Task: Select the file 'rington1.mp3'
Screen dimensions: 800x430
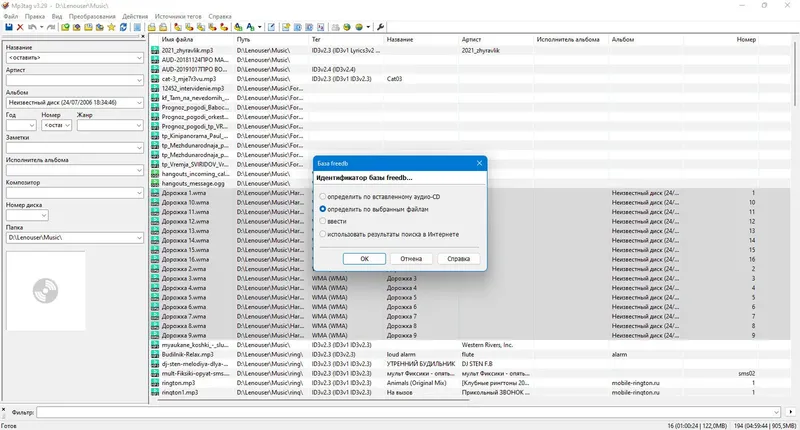Action: tap(180, 393)
